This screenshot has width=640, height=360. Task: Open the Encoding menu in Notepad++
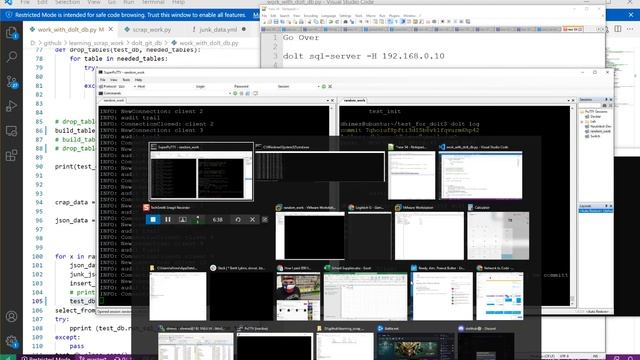(311, 16)
